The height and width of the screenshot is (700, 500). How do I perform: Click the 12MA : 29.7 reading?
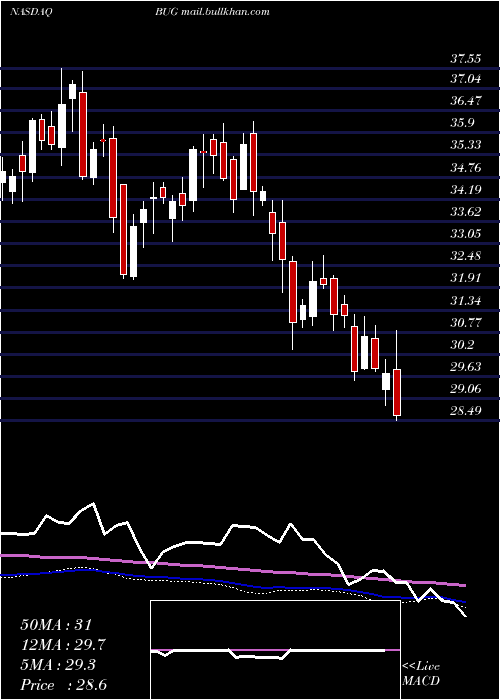[63, 645]
